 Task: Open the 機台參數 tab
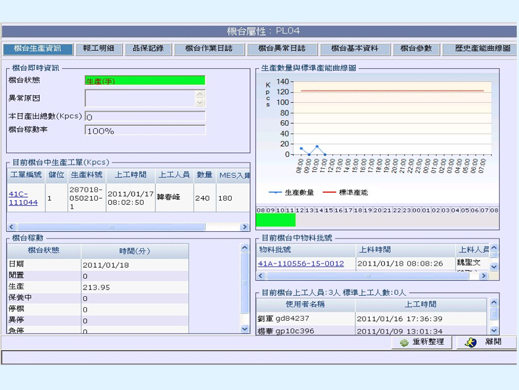(x=416, y=49)
